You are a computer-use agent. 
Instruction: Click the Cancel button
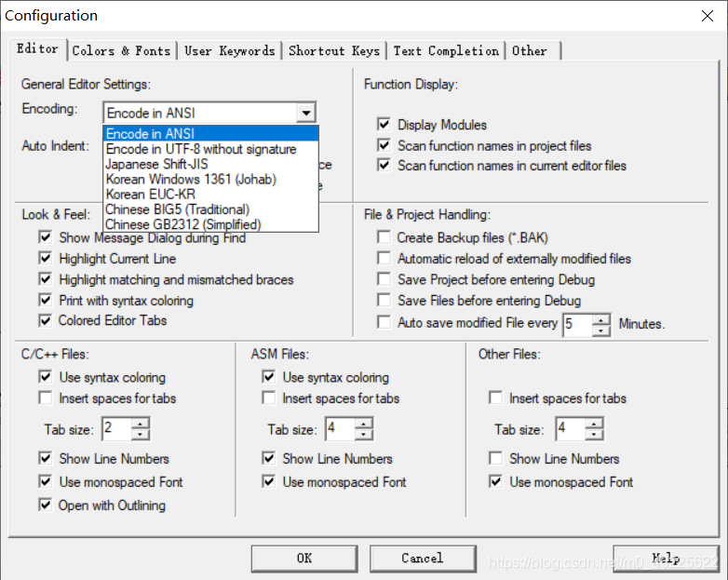coord(423,559)
